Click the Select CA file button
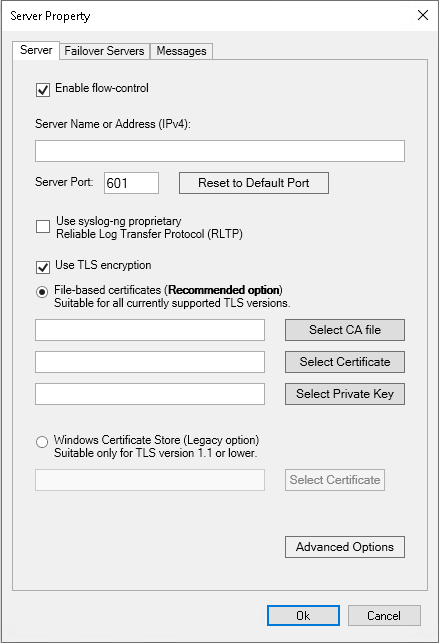Screen dimensions: 439x643 (345, 330)
